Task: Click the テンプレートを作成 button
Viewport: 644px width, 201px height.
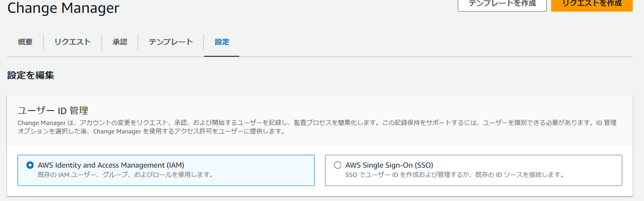Action: (502, 3)
